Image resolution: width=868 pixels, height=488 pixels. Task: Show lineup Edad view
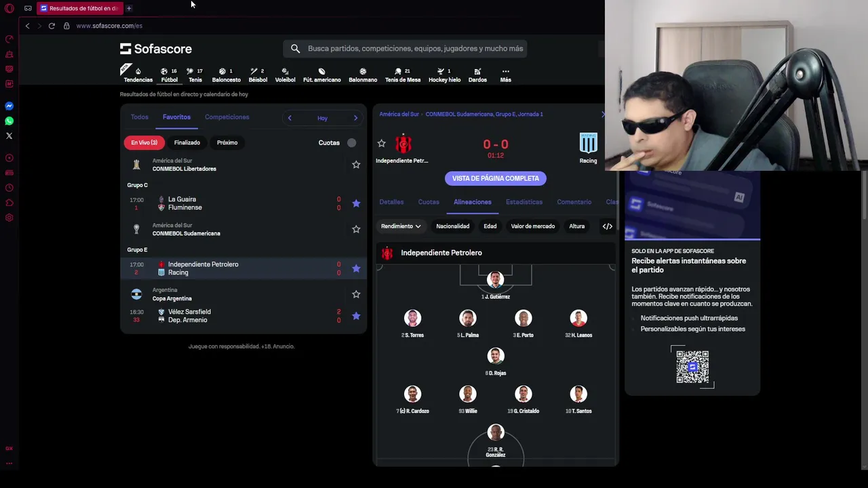(490, 226)
